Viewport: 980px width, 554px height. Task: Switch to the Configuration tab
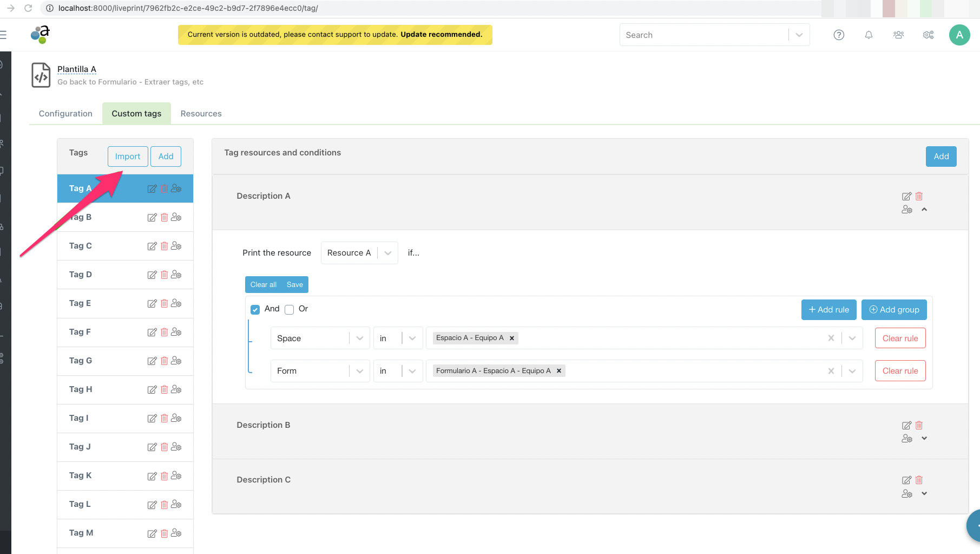[65, 114]
